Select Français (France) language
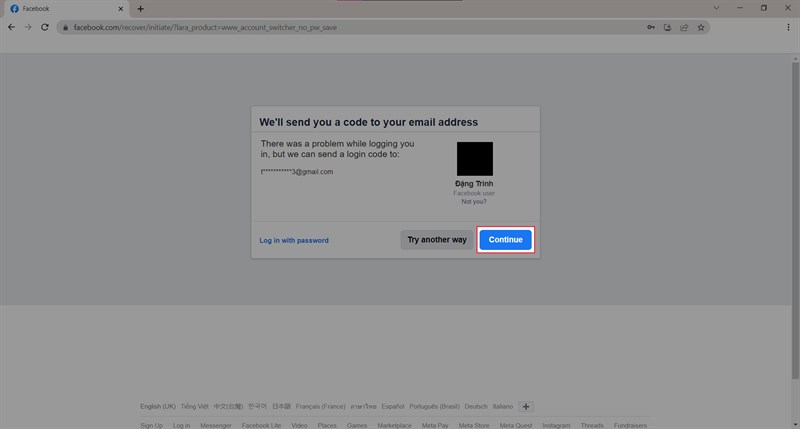 click(x=320, y=407)
